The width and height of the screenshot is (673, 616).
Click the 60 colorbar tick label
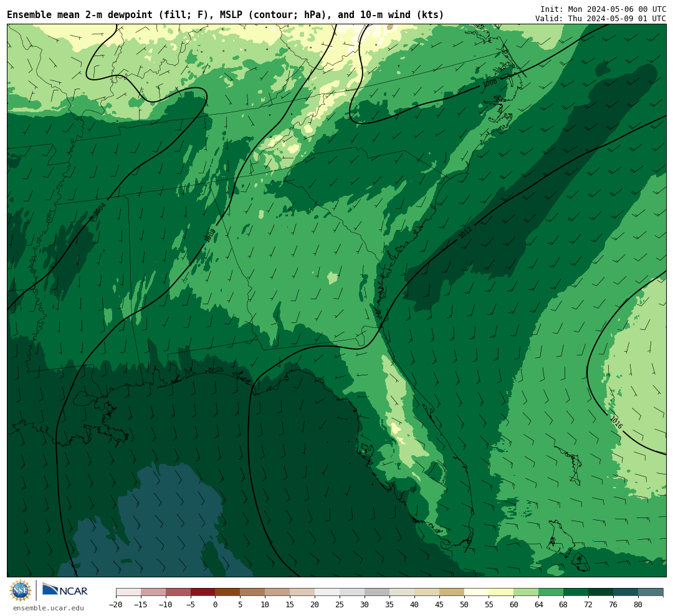click(514, 605)
